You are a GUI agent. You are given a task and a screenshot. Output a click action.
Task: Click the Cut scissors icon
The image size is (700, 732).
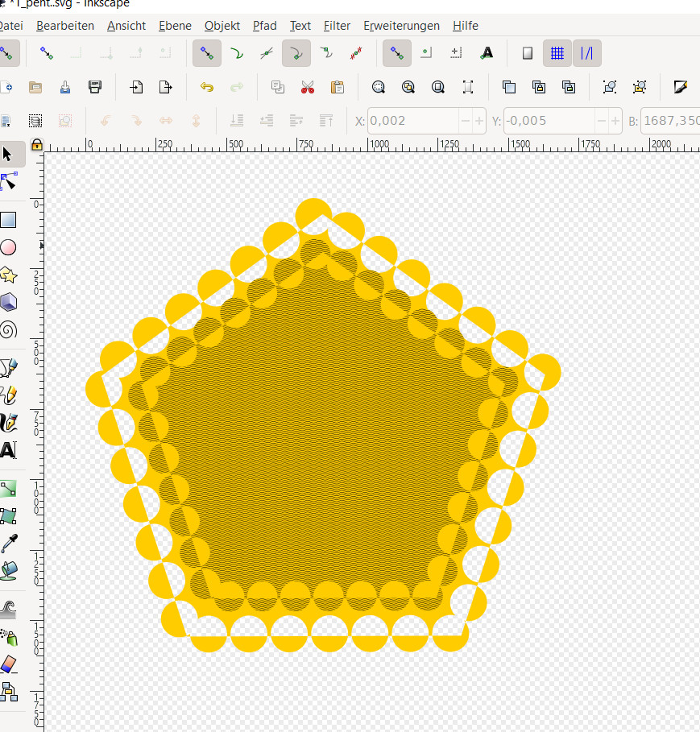[x=307, y=87]
